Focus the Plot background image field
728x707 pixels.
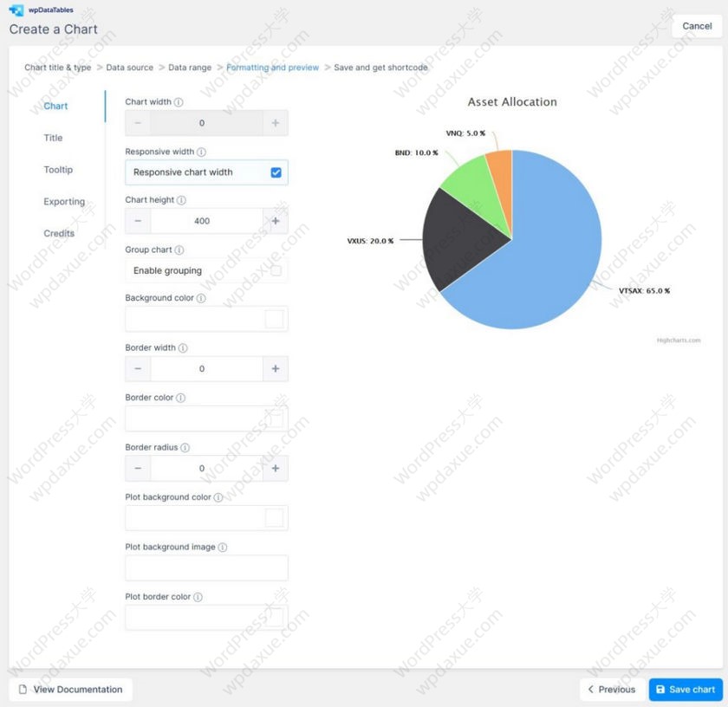206,568
